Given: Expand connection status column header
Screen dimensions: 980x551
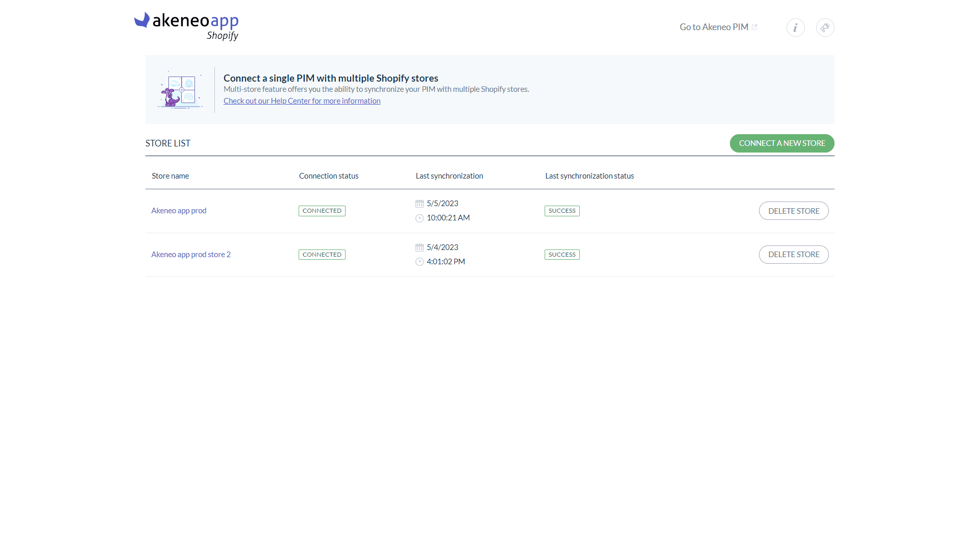Looking at the screenshot, I should point(329,176).
